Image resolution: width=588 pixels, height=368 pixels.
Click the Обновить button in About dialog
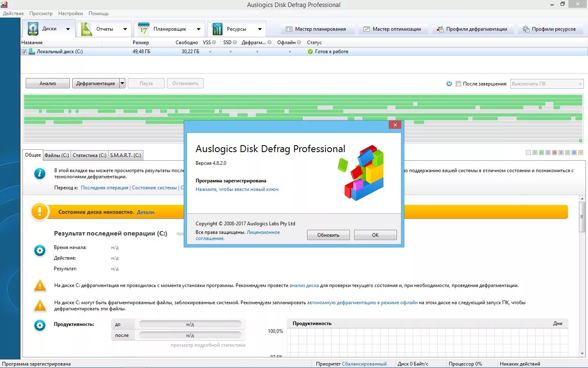[328, 235]
